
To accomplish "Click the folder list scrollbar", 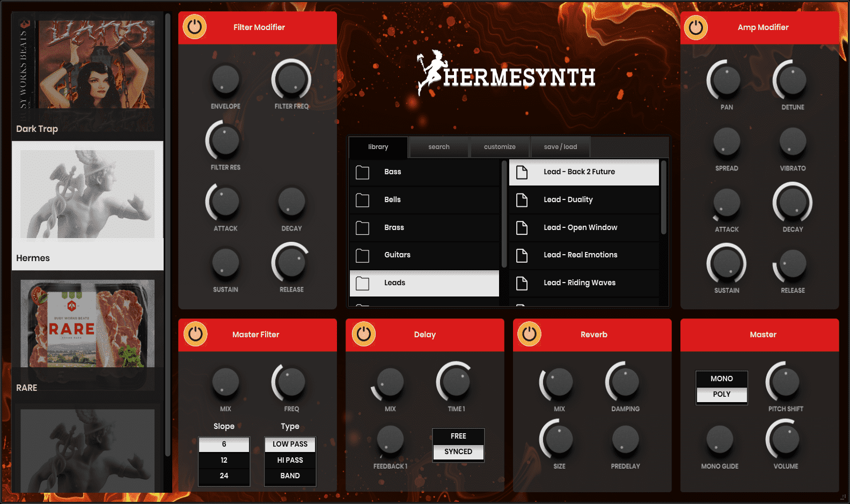I will click(504, 213).
